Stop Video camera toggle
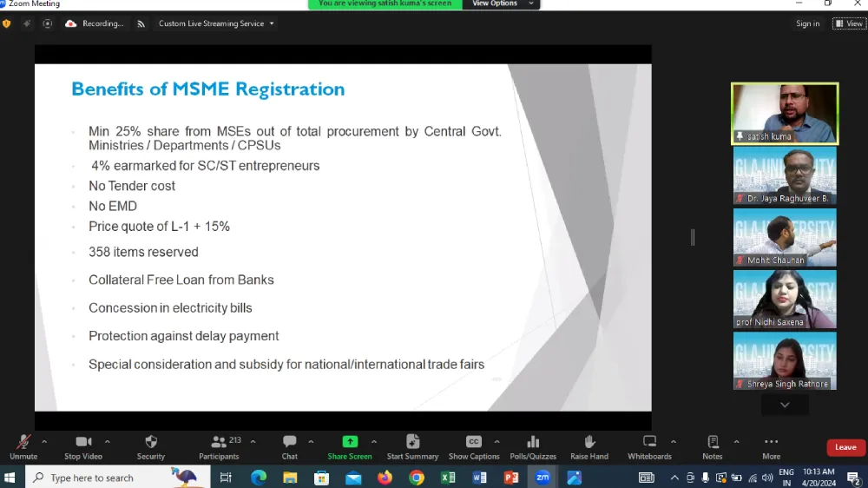868x488 pixels. 83,442
